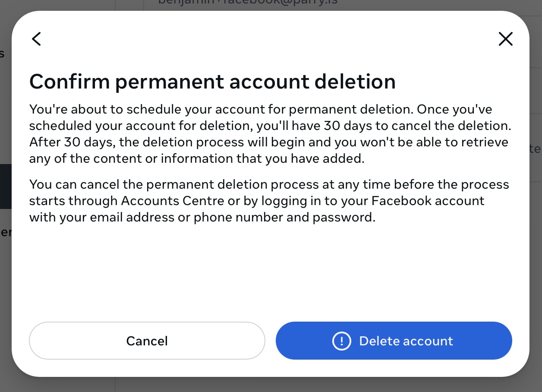Click the "Facebook account" words in the paragraph
542x392 pixels.
(x=428, y=201)
